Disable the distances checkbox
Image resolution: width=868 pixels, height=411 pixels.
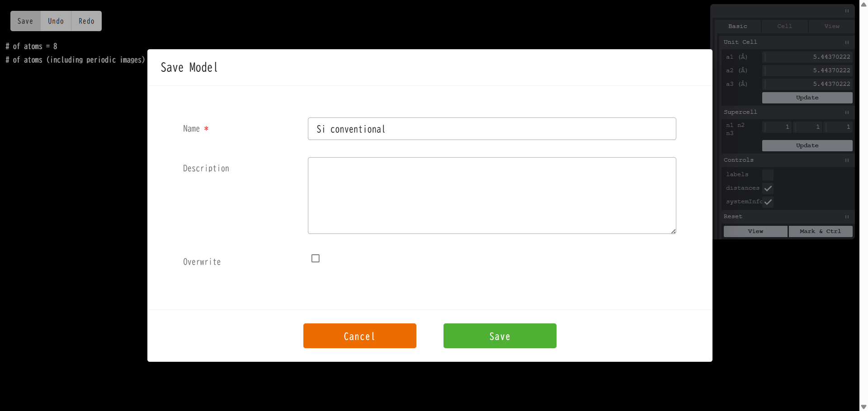[x=768, y=188]
